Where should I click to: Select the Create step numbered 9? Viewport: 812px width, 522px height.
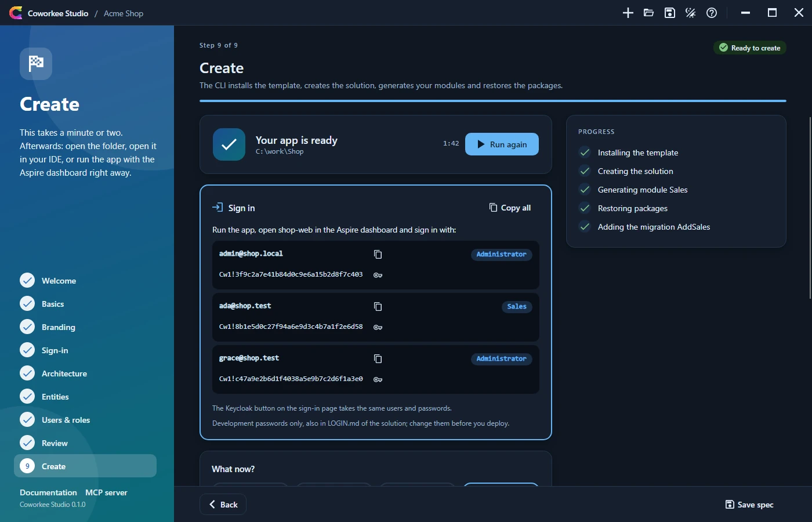pyautogui.click(x=85, y=466)
